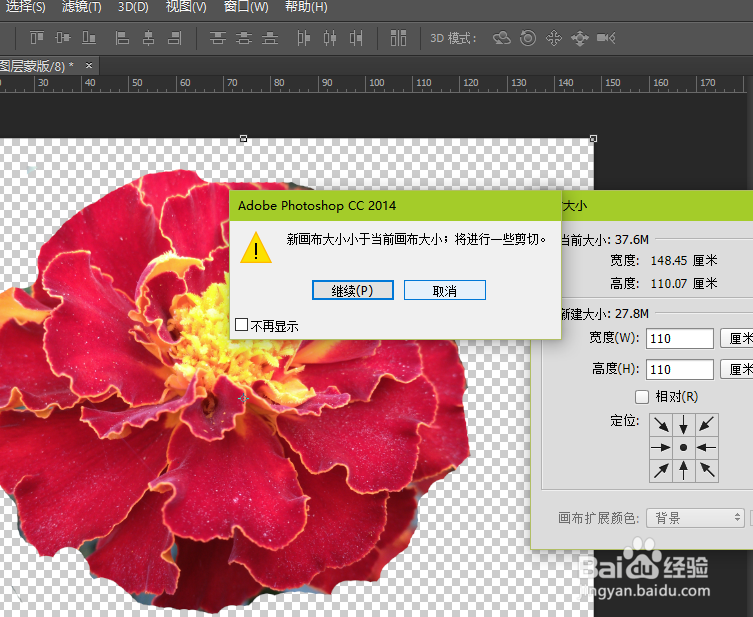Click the 高度(H) input field

pyautogui.click(x=680, y=369)
